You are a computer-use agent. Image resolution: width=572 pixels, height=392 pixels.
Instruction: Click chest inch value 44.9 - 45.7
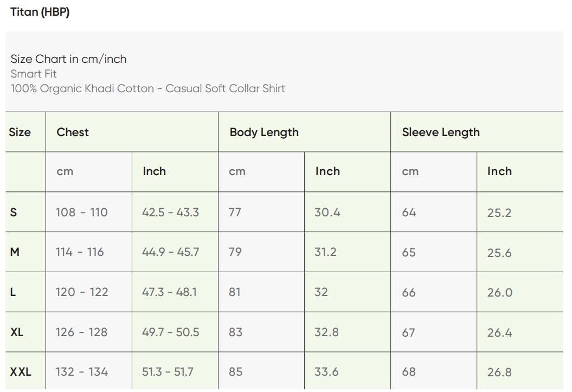[x=170, y=252]
